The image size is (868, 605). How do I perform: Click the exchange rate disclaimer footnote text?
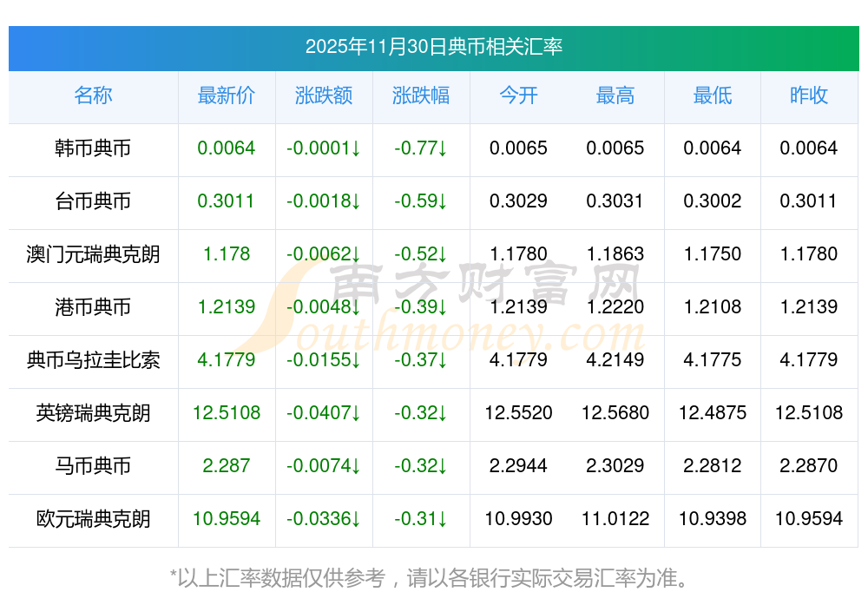[x=430, y=578]
